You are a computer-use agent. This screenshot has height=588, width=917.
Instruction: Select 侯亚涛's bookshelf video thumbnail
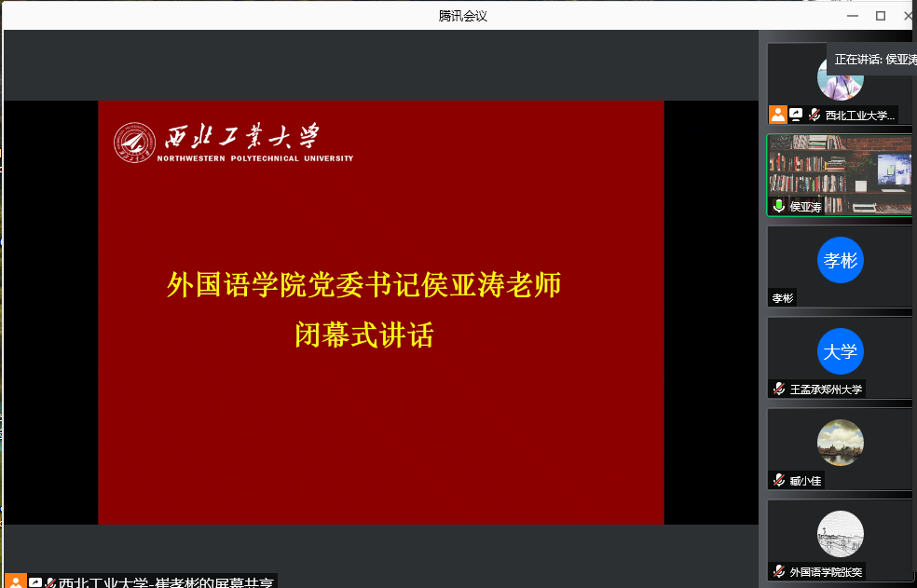(x=840, y=173)
